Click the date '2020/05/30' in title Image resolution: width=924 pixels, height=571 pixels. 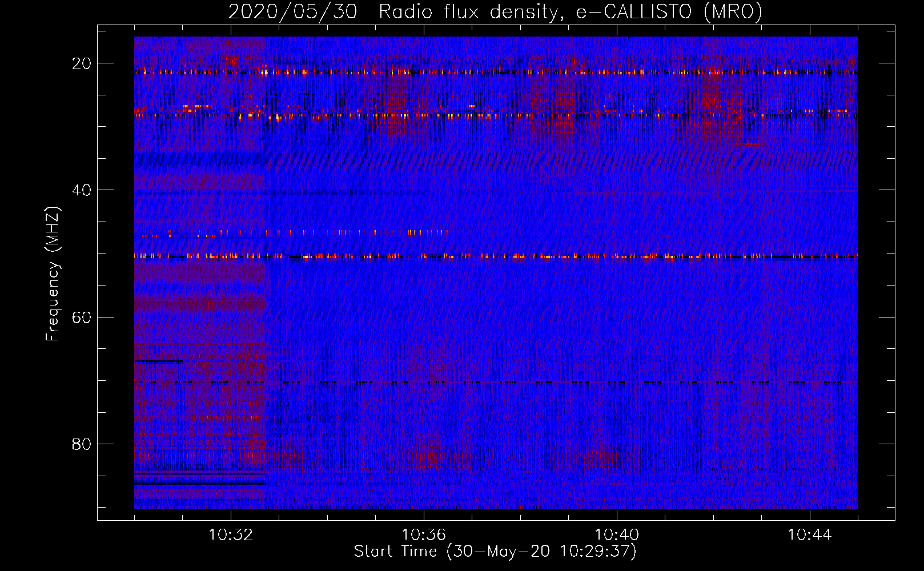coord(292,11)
